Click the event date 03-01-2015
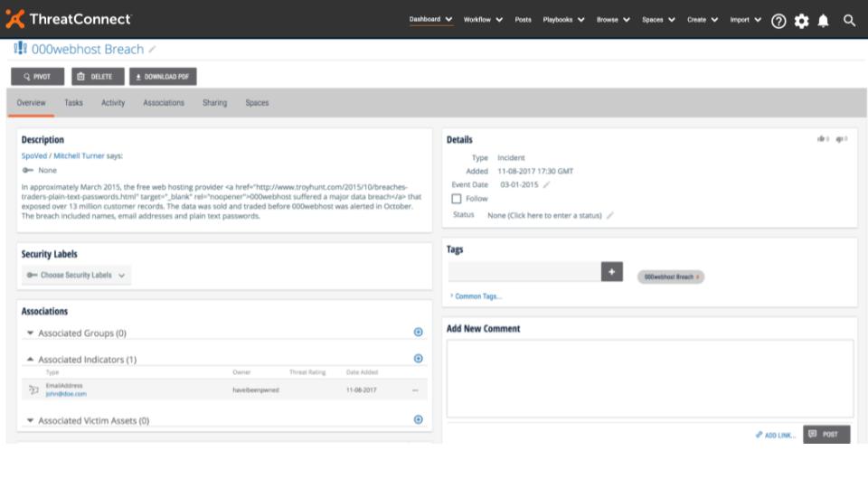Screen dimensions: 868x488 (519, 184)
